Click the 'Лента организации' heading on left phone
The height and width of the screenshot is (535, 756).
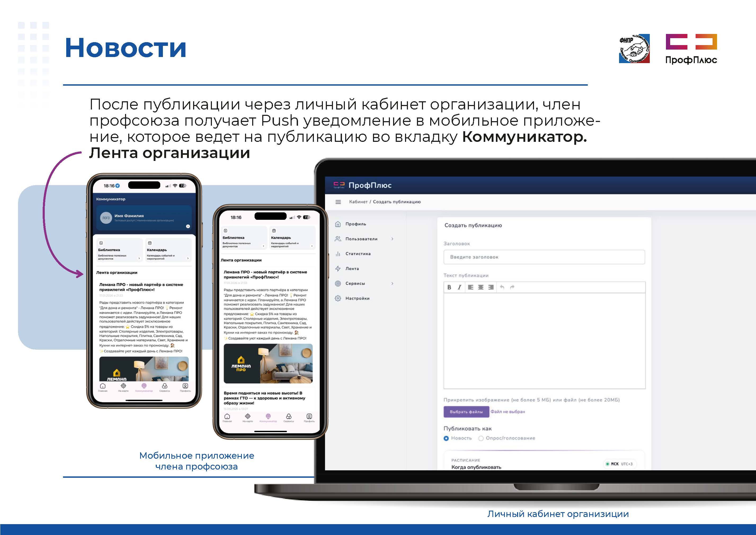[x=117, y=273]
